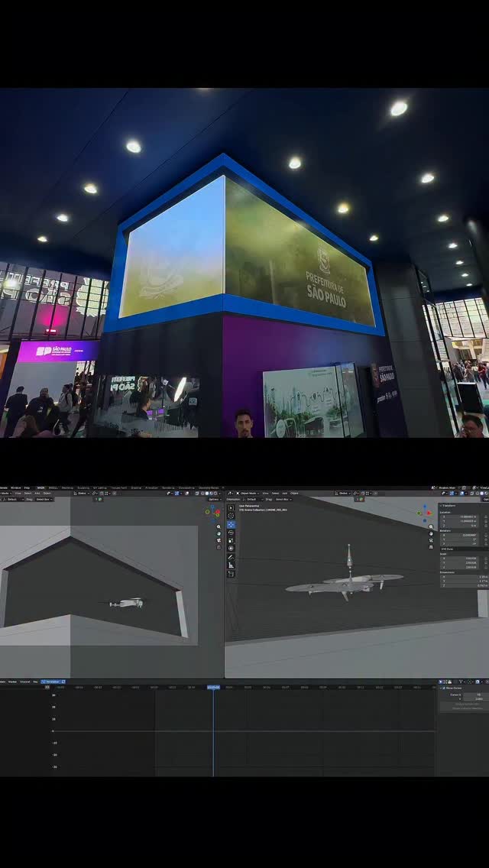Viewport: 489px width, 868px height.
Task: Click the drone model in the left viewport
Action: 127,603
